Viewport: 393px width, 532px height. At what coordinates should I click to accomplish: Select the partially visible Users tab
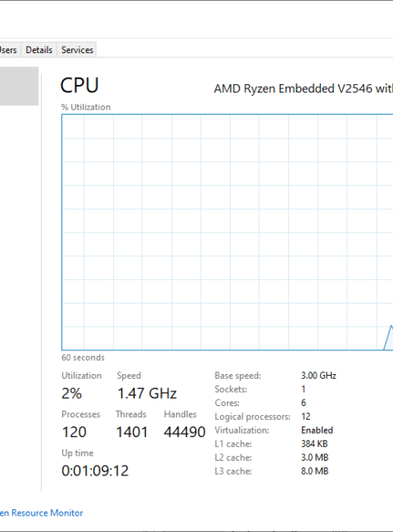coord(8,50)
